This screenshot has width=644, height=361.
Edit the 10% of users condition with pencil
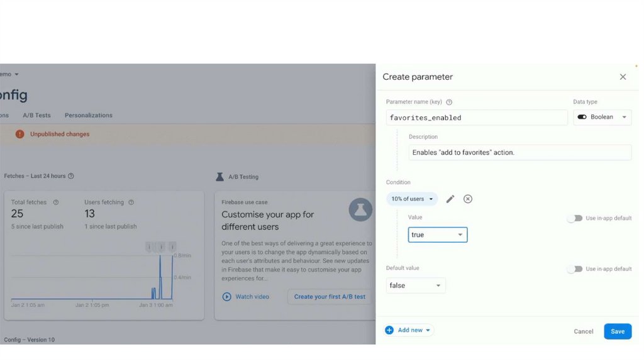450,199
